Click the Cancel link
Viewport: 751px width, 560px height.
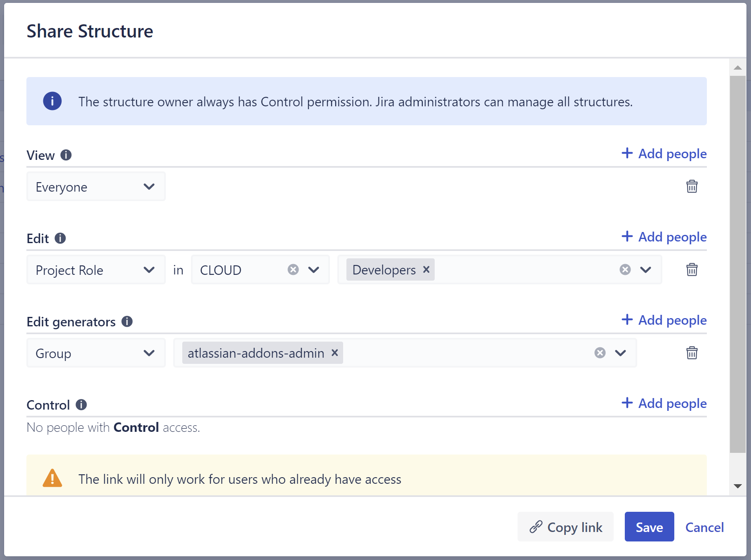click(704, 527)
